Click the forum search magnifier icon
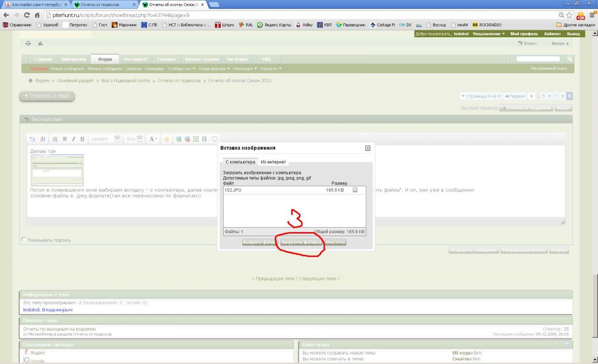 point(570,59)
